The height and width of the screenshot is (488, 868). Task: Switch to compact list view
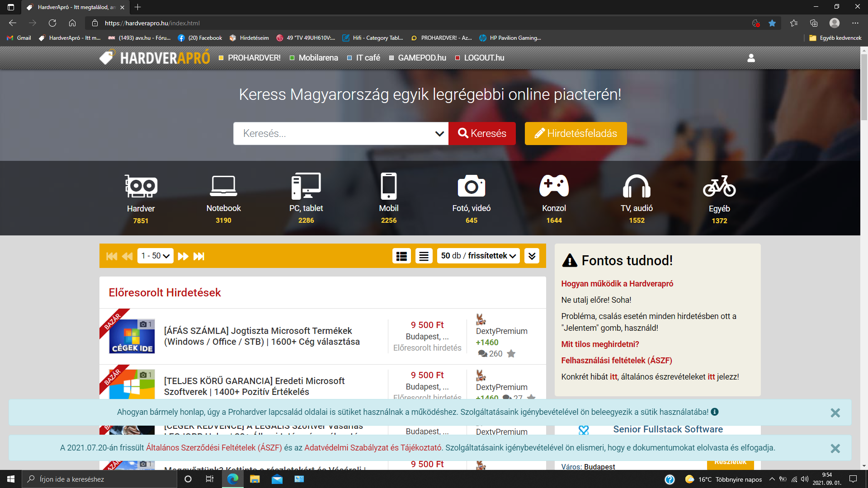(x=424, y=256)
